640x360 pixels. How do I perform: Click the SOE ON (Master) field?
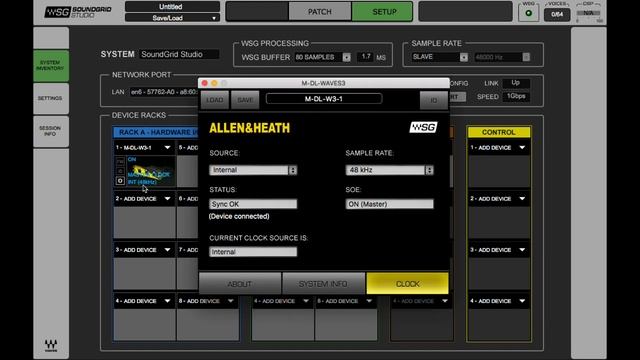[389, 204]
